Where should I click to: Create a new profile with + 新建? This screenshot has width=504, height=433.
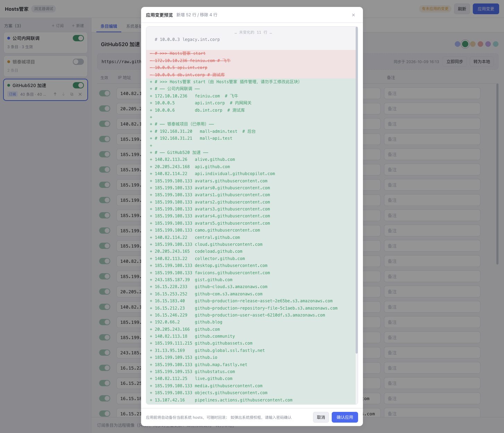click(78, 26)
